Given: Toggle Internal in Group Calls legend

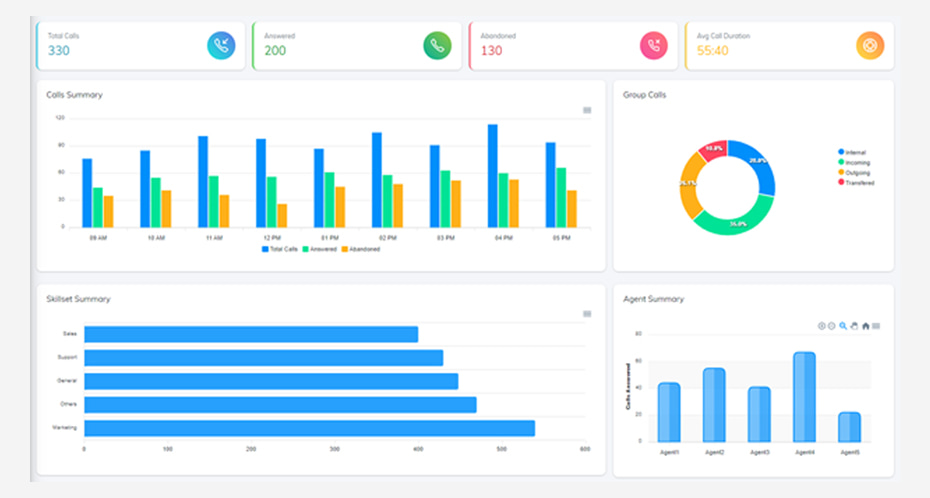Looking at the screenshot, I should click(x=853, y=152).
